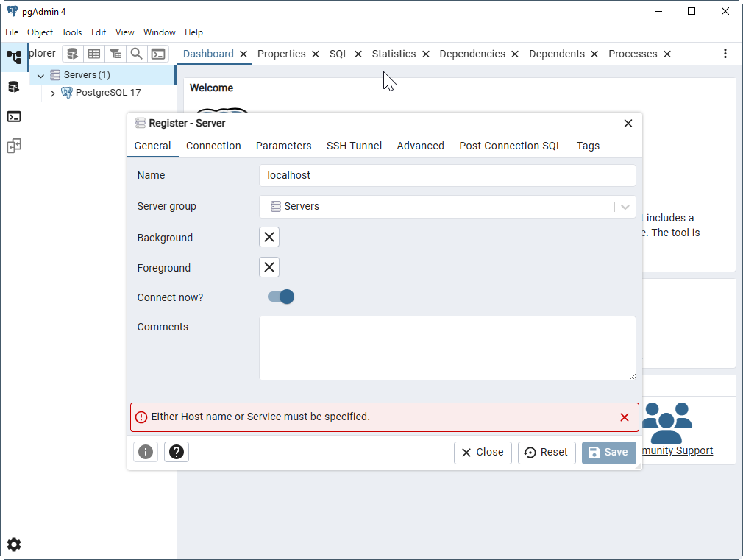Image resolution: width=743 pixels, height=560 pixels.
Task: Click the Query Tool toolbar icon
Action: [73, 54]
